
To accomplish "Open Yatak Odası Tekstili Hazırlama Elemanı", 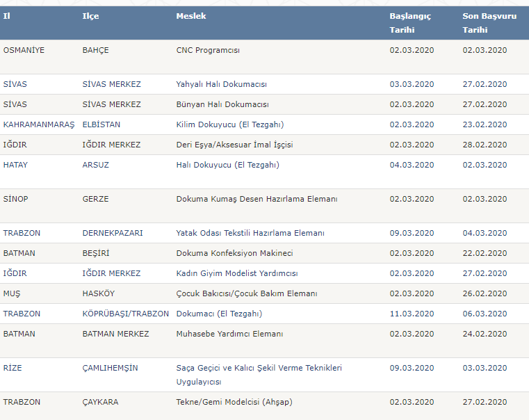I will point(250,233).
